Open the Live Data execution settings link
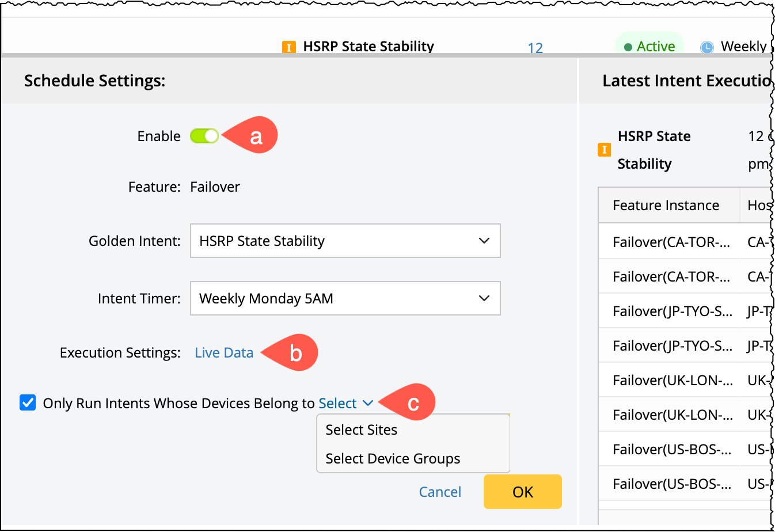775x532 pixels. pos(224,352)
